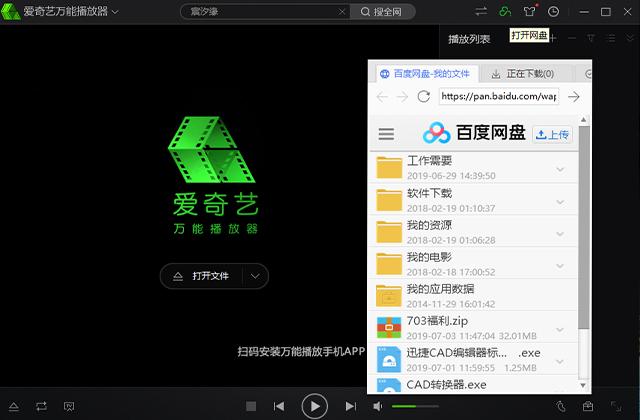The height and width of the screenshot is (420, 640).
Task: Skip to next track
Action: (x=351, y=407)
